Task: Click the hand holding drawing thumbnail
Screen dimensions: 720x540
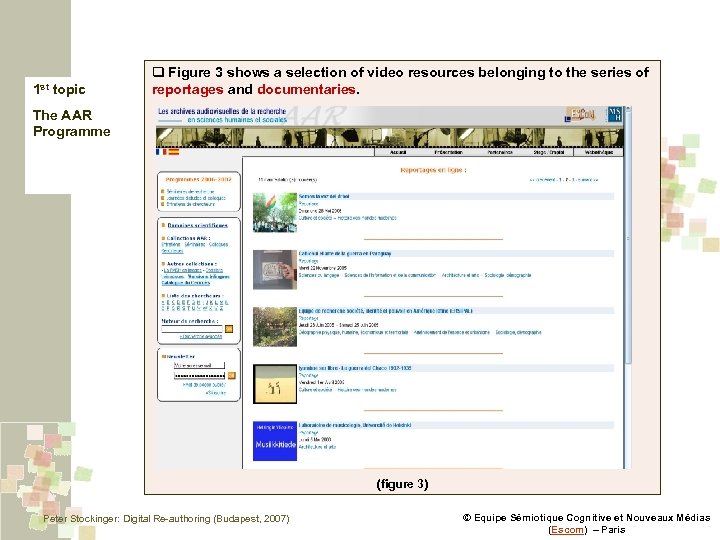Action: pos(275,270)
